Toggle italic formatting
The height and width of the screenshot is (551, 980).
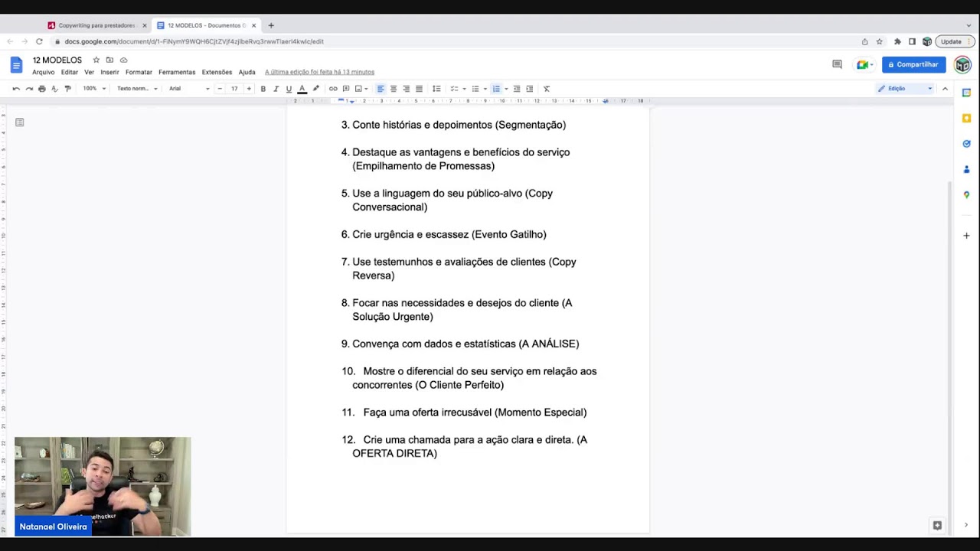tap(276, 89)
